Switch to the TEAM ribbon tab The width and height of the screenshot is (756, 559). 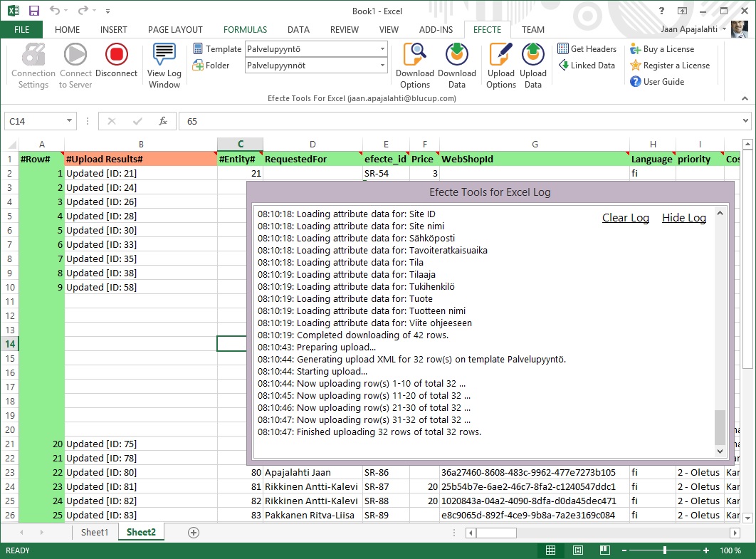532,29
